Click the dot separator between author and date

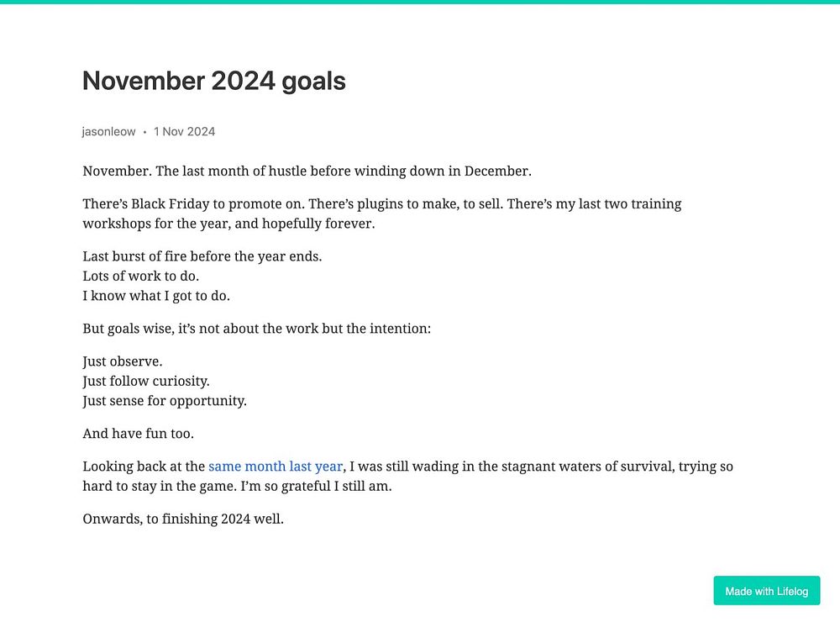tap(144, 132)
